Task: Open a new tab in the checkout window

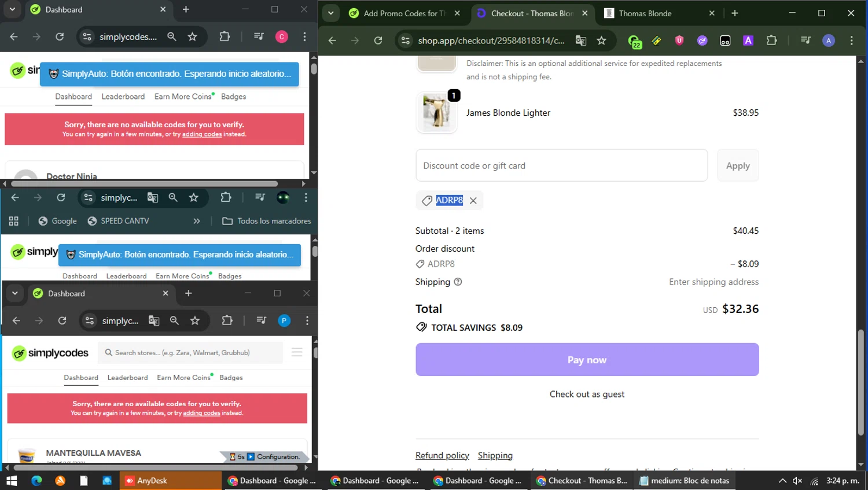Action: pos(734,13)
